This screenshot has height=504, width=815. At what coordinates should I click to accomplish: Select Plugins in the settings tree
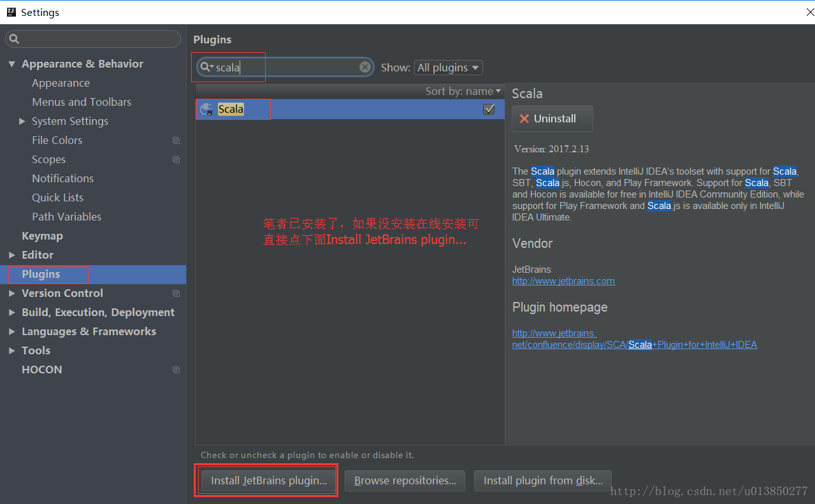[93, 274]
